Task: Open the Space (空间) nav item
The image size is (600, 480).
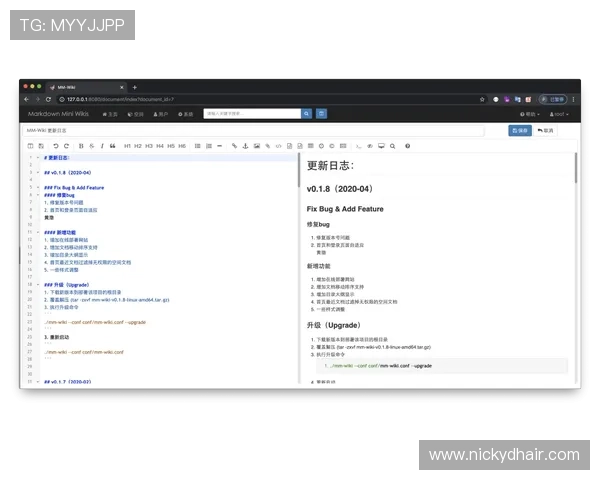Action: pyautogui.click(x=135, y=114)
